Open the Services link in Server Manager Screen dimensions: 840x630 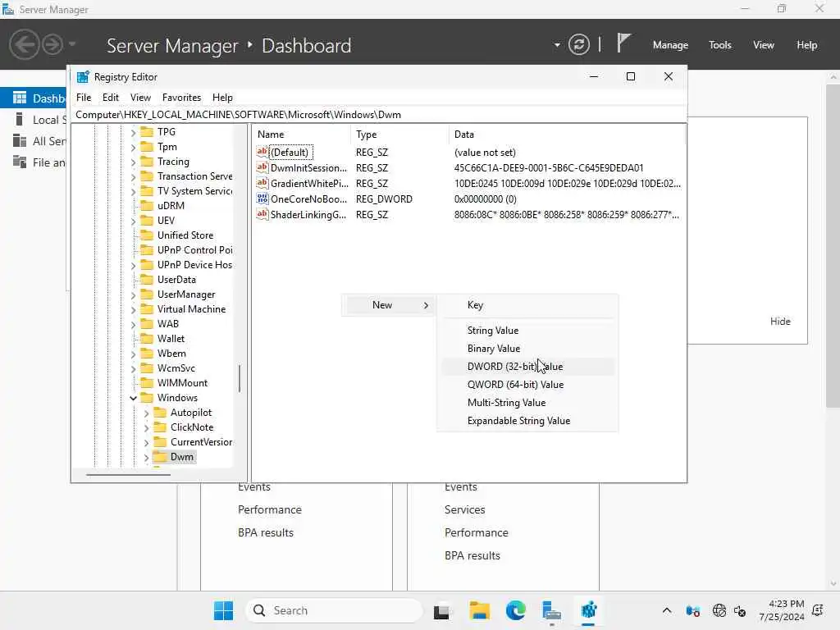click(x=464, y=509)
